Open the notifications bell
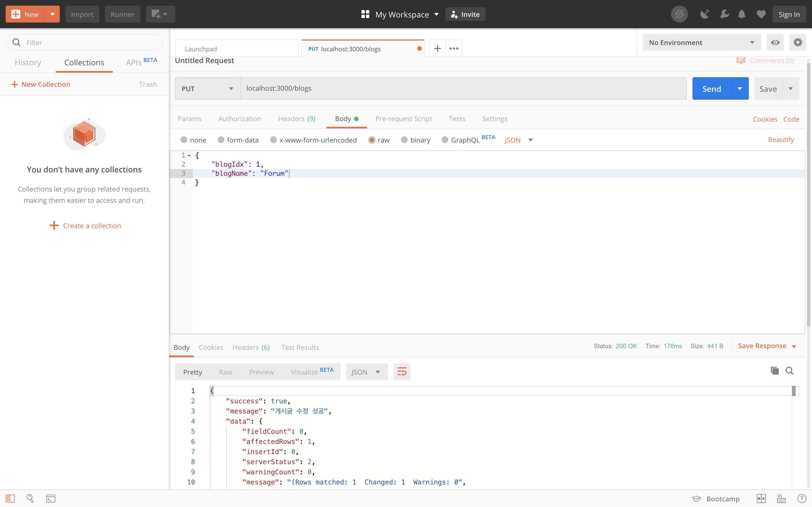Viewport: 812px width, 507px height. pyautogui.click(x=742, y=14)
